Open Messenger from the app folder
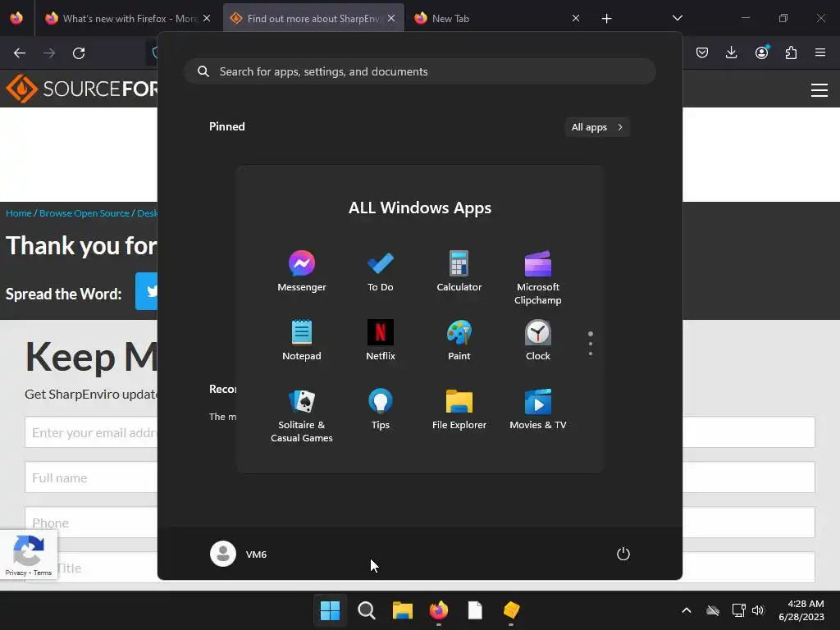This screenshot has height=630, width=840. (x=302, y=271)
